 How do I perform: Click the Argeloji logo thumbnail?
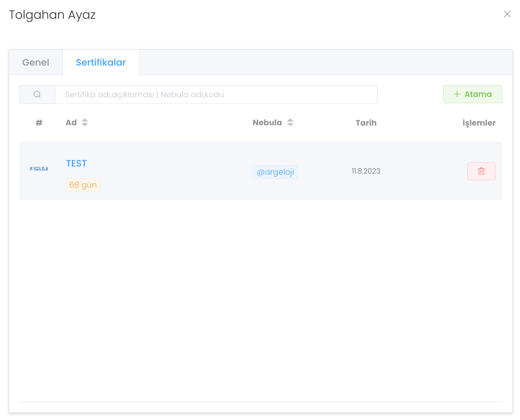pos(39,169)
